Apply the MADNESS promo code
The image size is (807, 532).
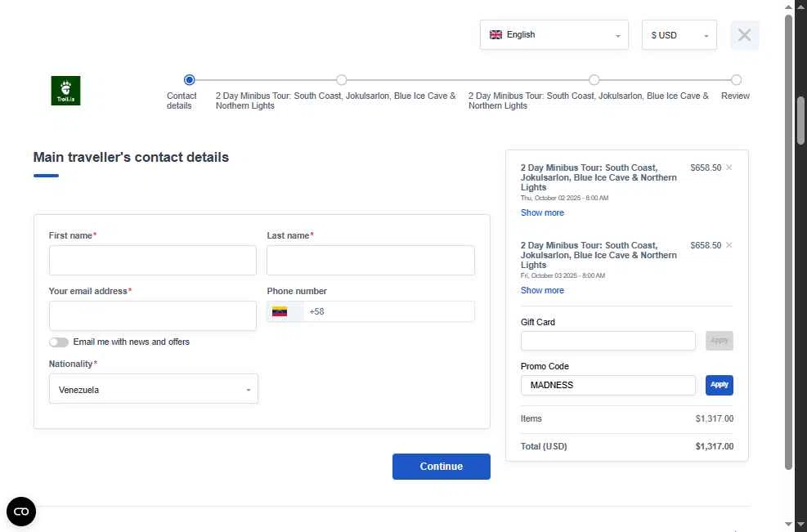coord(719,385)
